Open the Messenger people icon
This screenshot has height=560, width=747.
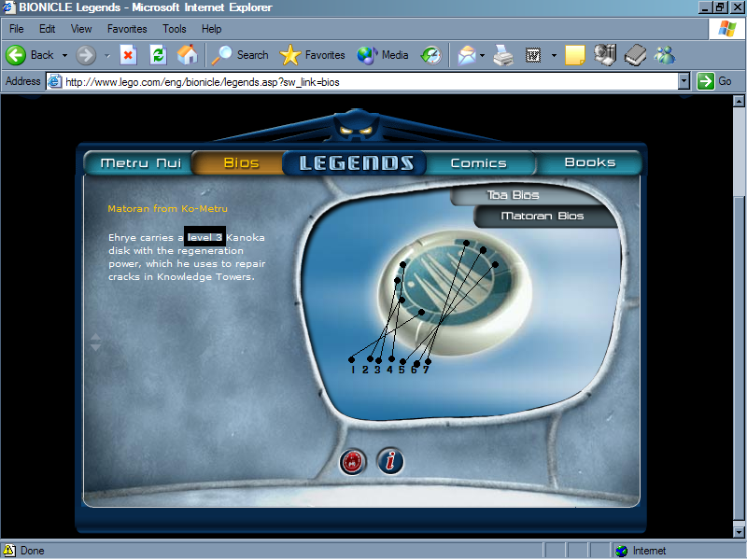click(665, 55)
